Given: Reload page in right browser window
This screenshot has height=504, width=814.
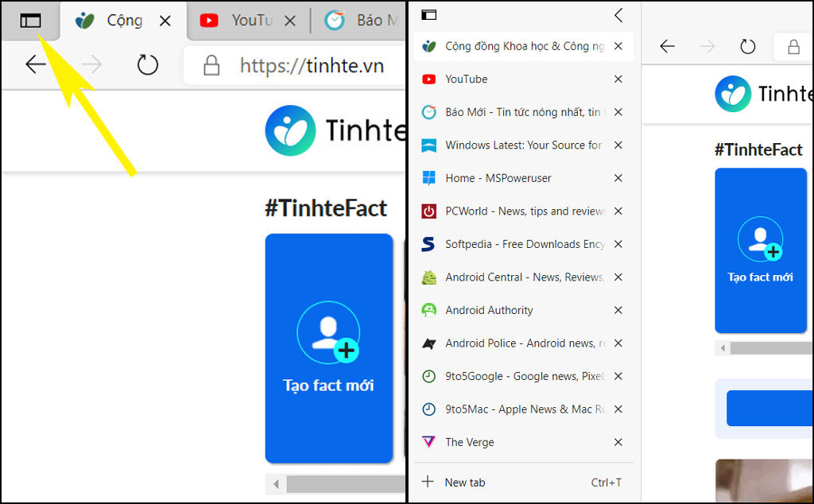Looking at the screenshot, I should pyautogui.click(x=747, y=47).
